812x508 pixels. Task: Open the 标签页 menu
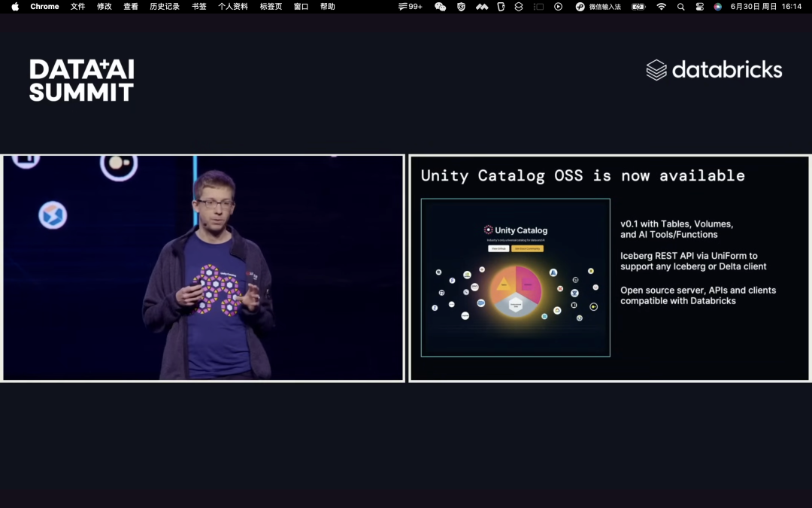271,7
